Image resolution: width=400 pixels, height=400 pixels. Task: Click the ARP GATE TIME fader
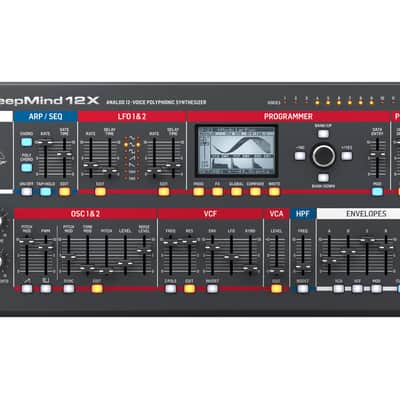point(64,154)
